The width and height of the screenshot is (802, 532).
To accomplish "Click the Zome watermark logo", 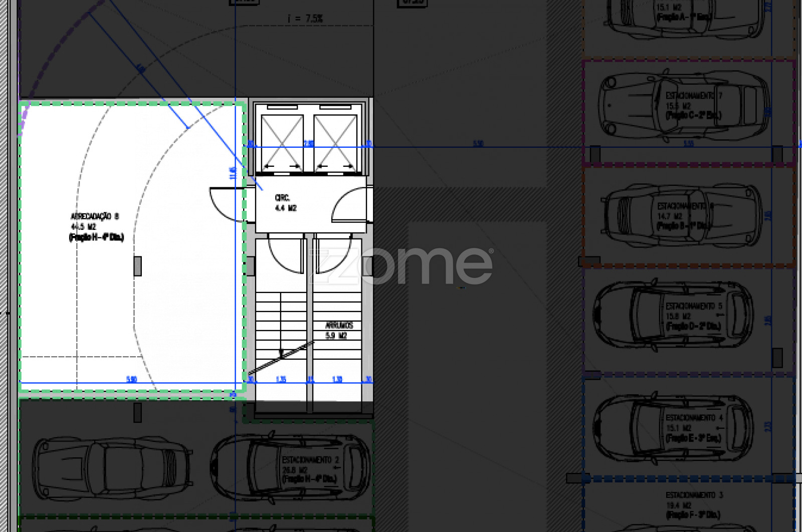I will pyautogui.click(x=401, y=265).
